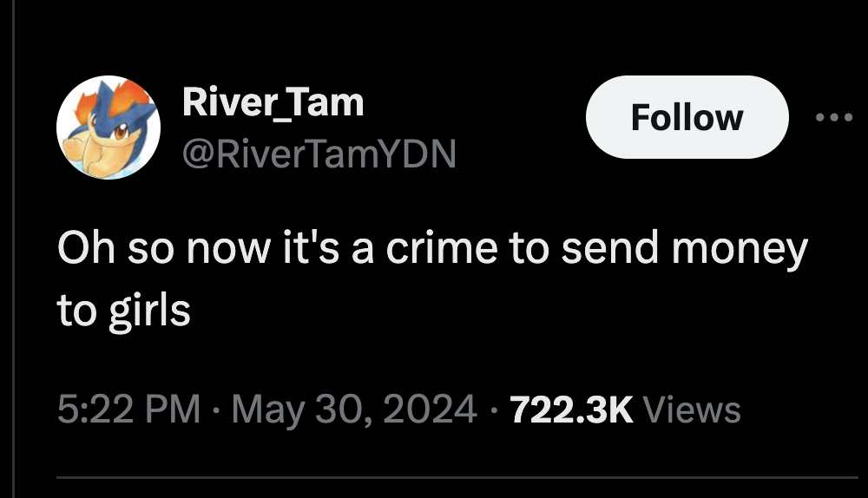Click the tweet text about sending money
868x498 pixels.
[x=431, y=250]
